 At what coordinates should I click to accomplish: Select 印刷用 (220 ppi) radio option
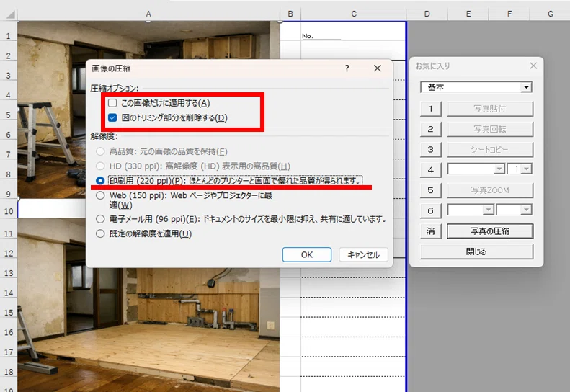[100, 181]
